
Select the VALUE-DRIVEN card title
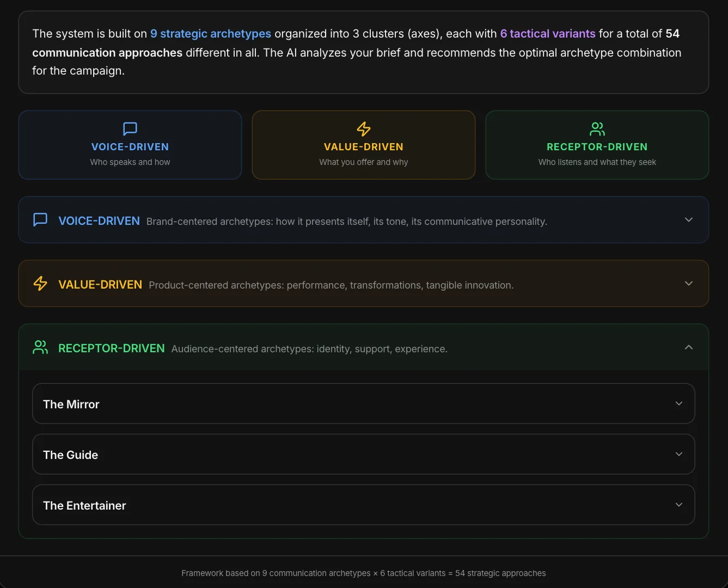364,147
